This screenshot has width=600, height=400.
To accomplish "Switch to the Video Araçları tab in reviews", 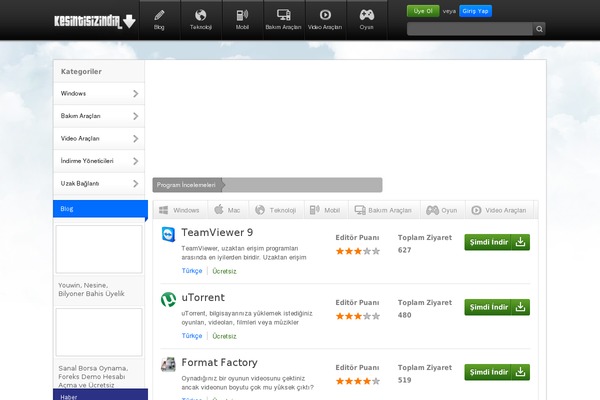I will [x=499, y=210].
